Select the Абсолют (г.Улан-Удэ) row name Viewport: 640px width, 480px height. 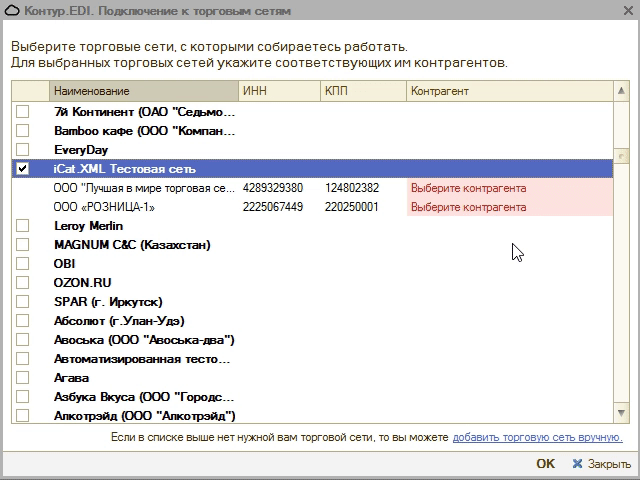coord(119,321)
